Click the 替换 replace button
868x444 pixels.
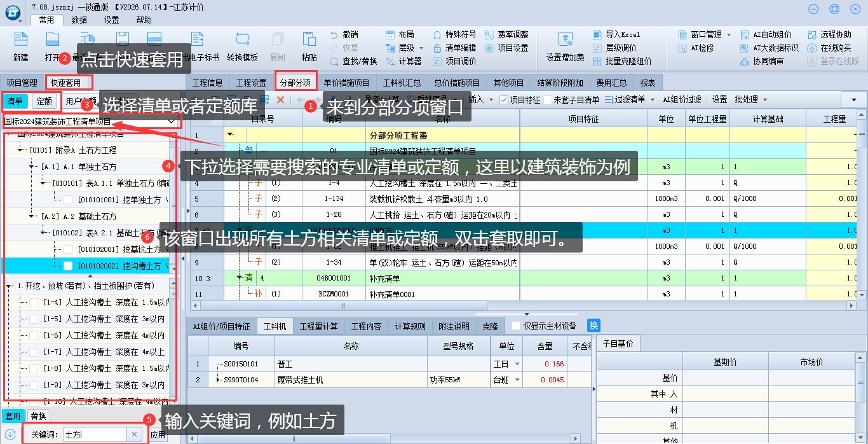tap(39, 416)
